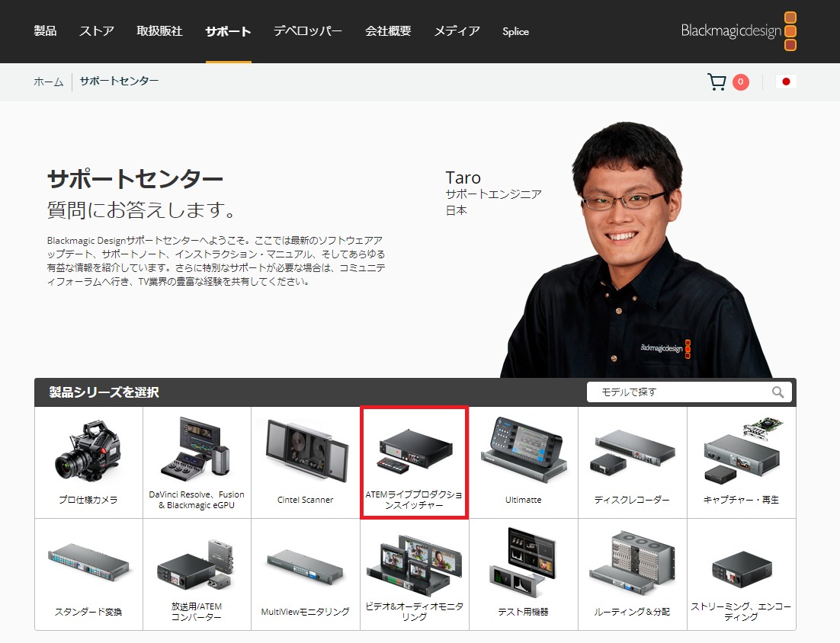Open the メディア menu

[457, 31]
